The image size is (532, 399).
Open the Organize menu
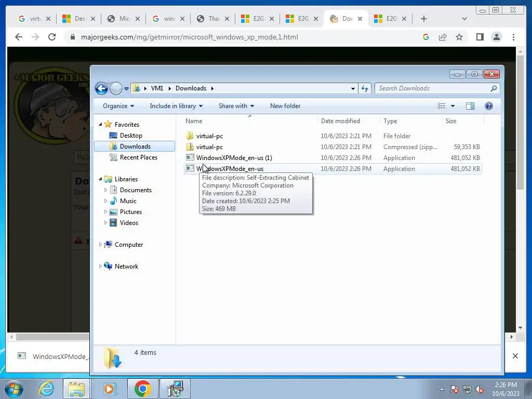[x=118, y=106]
